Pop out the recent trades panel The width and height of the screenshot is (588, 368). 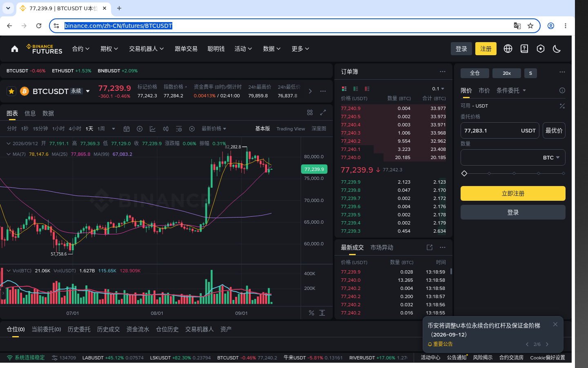click(x=430, y=247)
